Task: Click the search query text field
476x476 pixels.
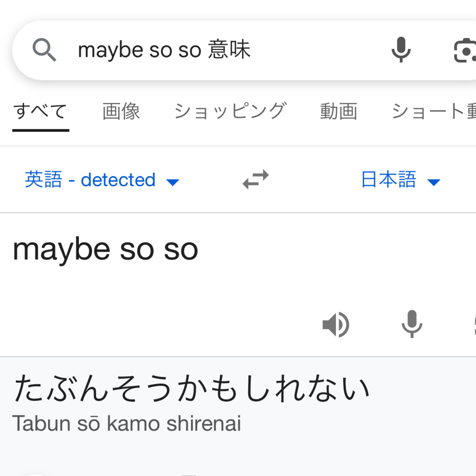Action: click(165, 49)
